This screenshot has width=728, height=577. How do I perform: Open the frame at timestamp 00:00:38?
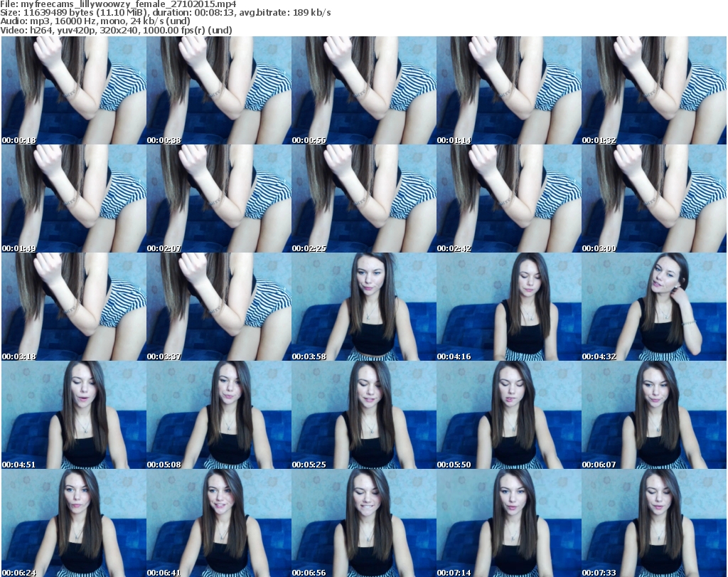tap(219, 90)
